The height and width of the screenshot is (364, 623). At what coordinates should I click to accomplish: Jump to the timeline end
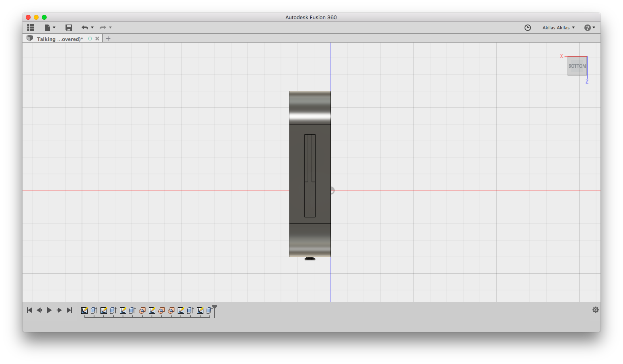click(x=70, y=310)
